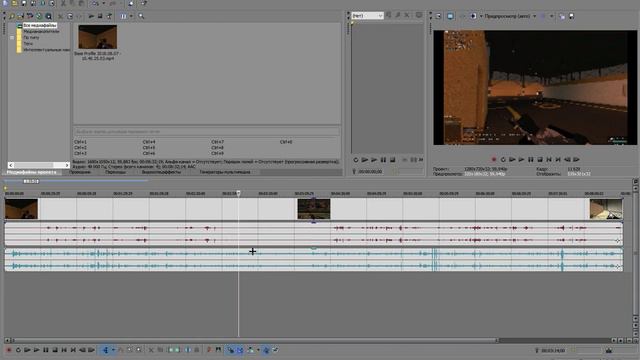Click the Split icon in bottom toolbar

pos(187,350)
